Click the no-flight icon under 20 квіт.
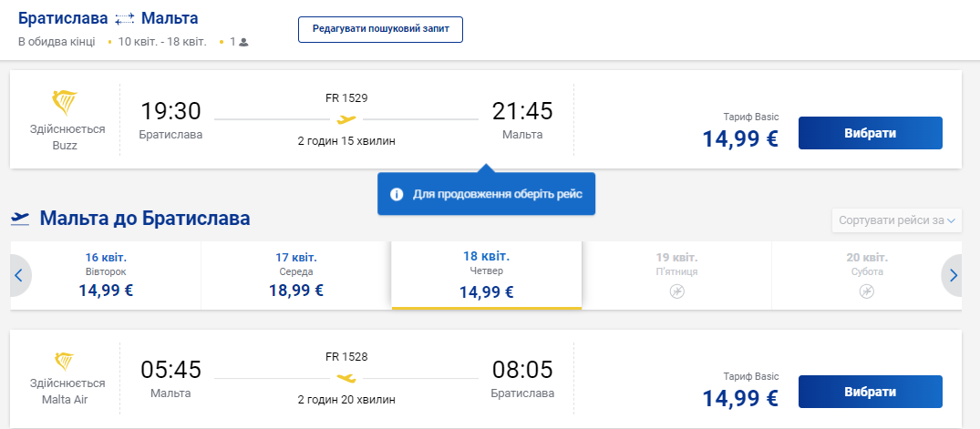This screenshot has height=429, width=980. 867,291
